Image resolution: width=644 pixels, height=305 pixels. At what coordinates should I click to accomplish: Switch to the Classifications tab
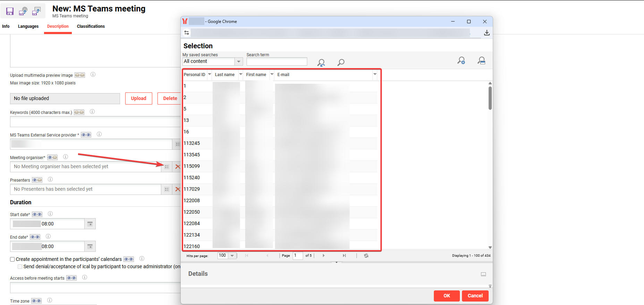tap(91, 26)
